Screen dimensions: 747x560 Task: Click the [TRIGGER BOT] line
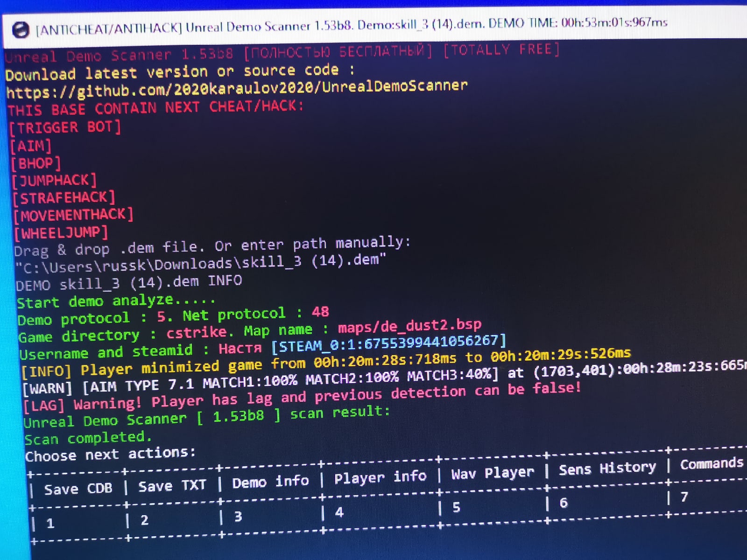pos(65,127)
